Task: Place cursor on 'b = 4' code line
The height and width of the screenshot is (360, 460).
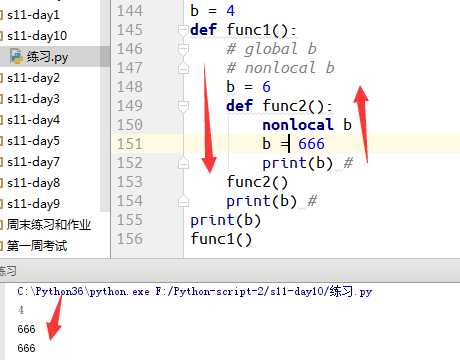Action: pyautogui.click(x=212, y=11)
